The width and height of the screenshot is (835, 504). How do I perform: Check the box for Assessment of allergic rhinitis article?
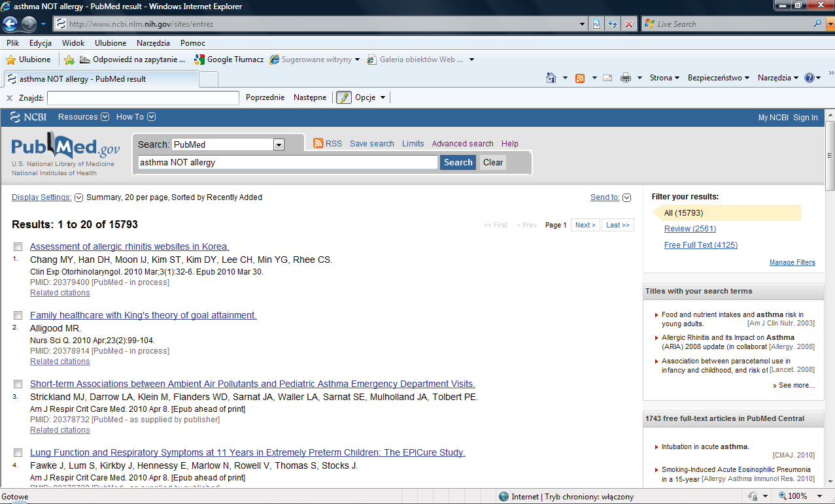(x=18, y=247)
